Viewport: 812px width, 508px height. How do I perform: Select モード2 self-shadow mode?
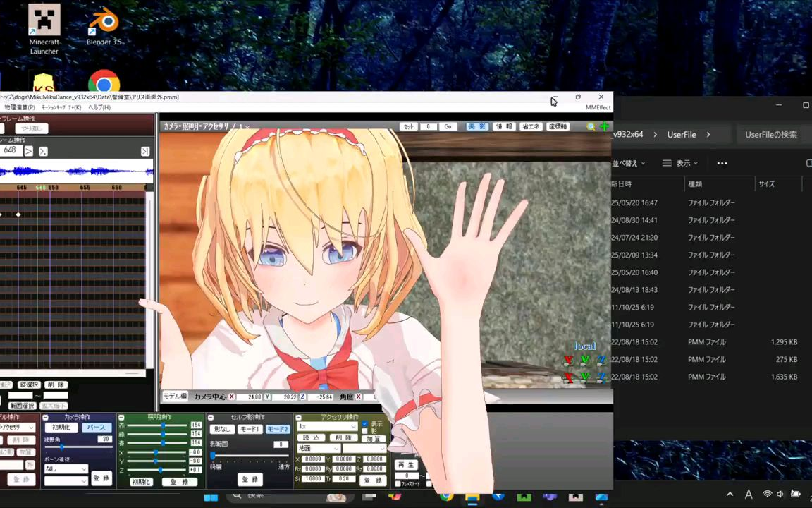[x=278, y=429]
